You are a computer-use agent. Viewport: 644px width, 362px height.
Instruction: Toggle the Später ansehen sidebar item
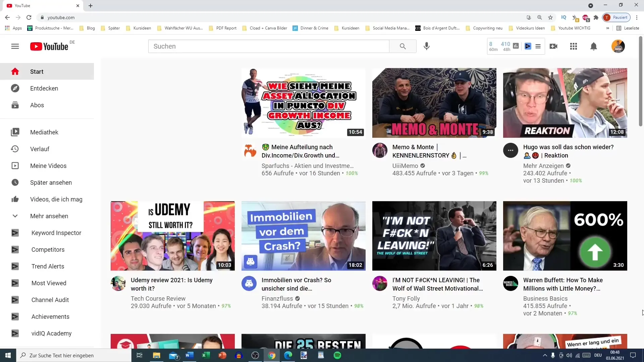(51, 183)
